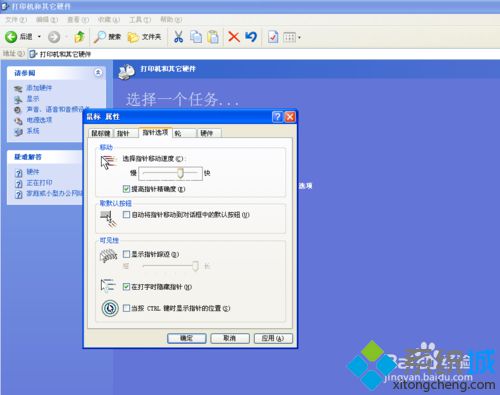Click the CTRL locate-pointer circular icon
The image size is (500, 395).
click(x=110, y=308)
